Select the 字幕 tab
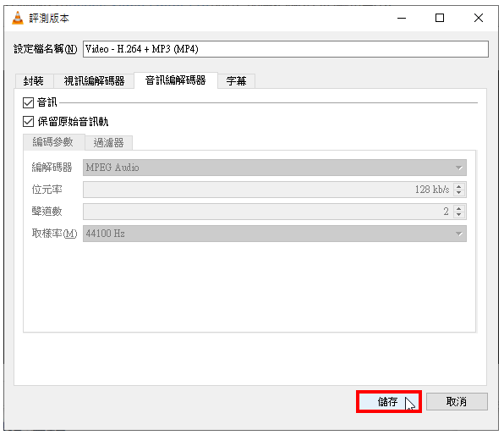Viewport: 504px width, 435px height. [x=236, y=80]
